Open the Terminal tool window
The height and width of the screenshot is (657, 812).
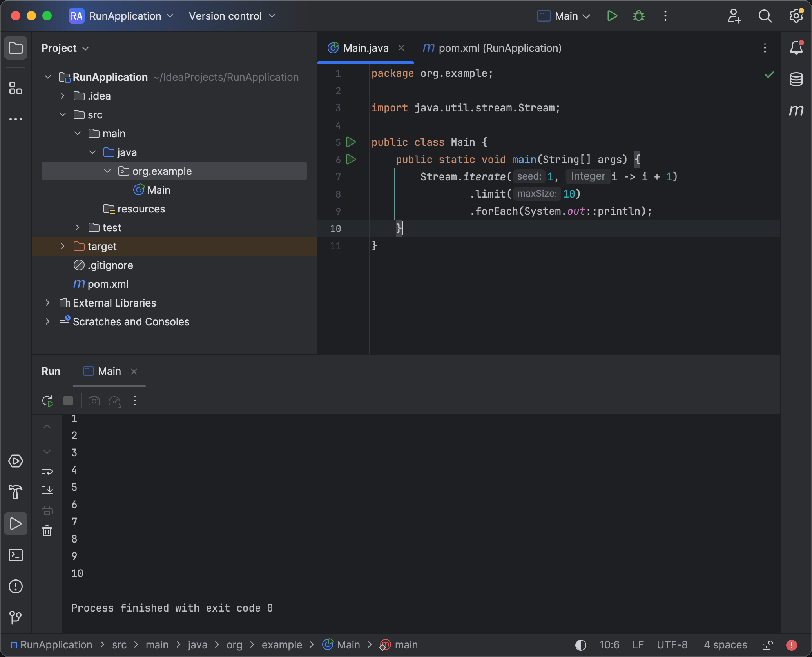[16, 555]
